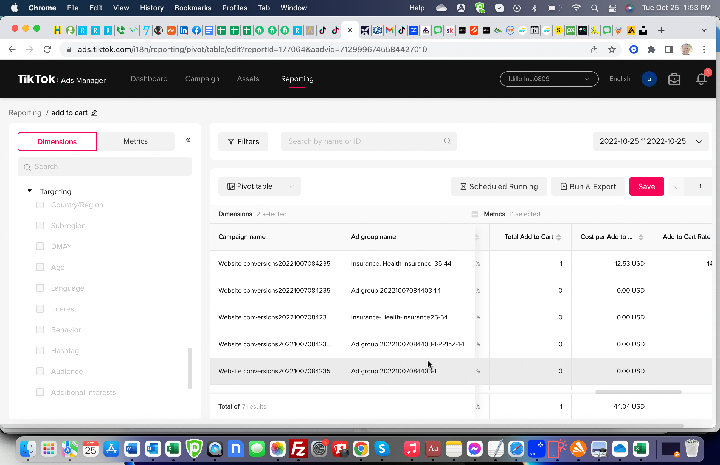The image size is (720, 465).
Task: Collapse the dimensions side panel with double-arrow icon
Action: point(188,141)
